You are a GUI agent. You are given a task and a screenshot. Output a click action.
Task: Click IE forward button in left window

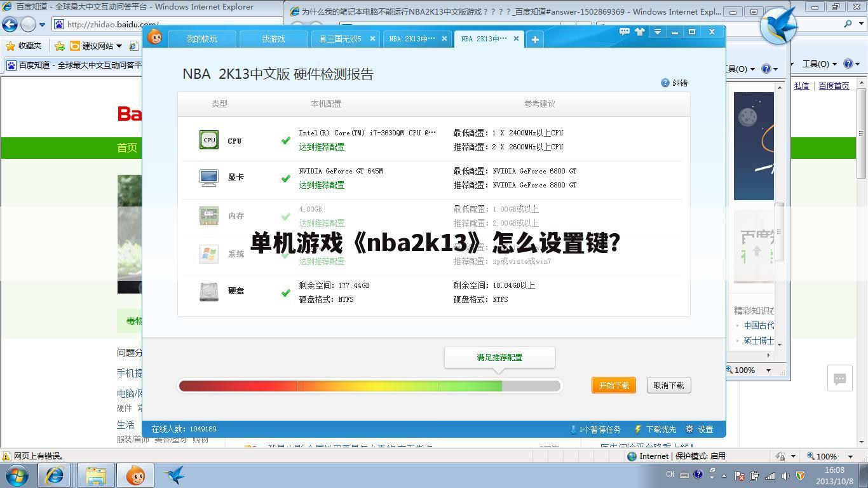tap(28, 24)
